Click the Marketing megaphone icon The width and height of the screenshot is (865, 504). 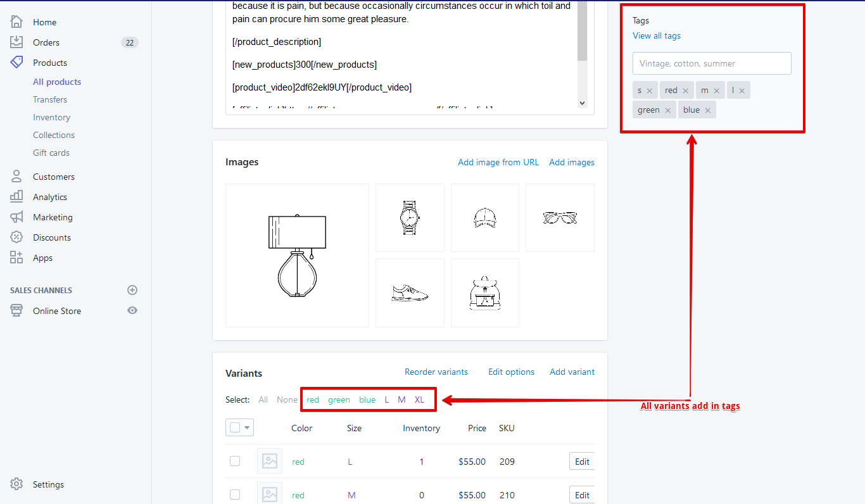[x=16, y=217]
